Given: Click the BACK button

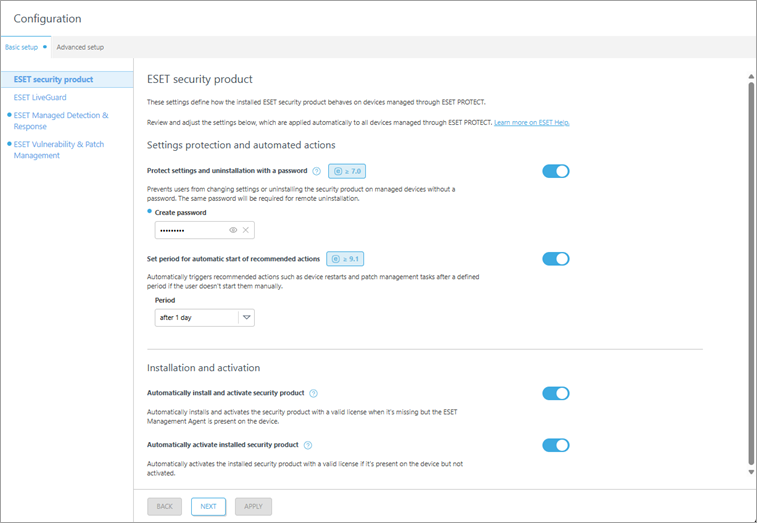Looking at the screenshot, I should point(165,507).
